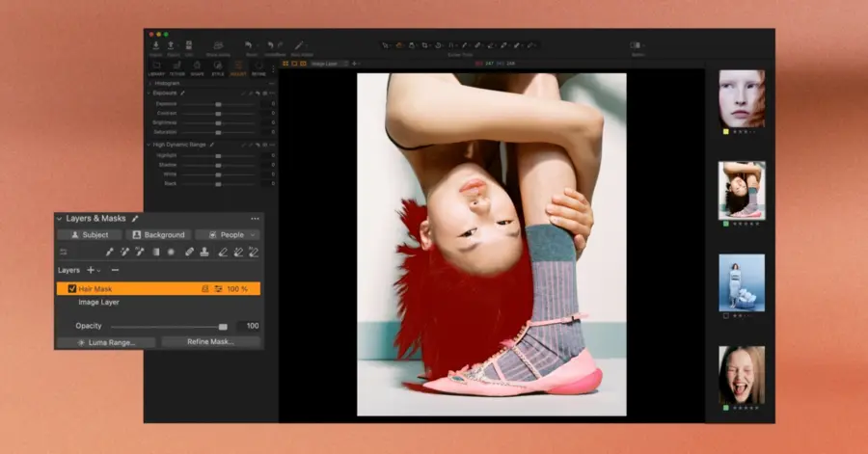
Task: Remove layer with the minus icon
Action: [x=115, y=271]
